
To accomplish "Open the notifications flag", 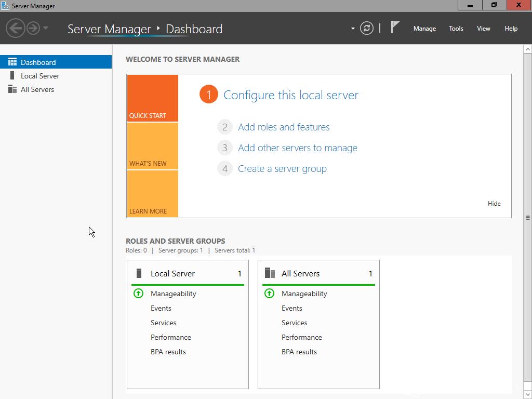I will pos(395,28).
